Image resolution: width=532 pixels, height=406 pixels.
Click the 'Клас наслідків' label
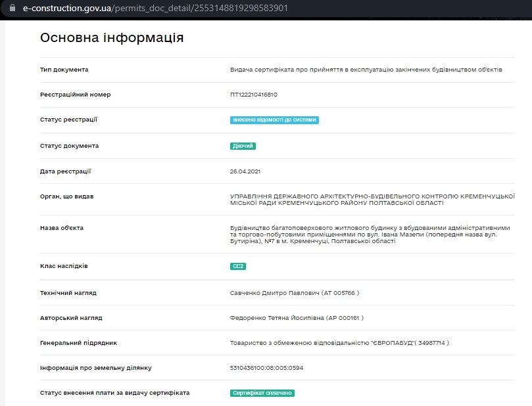click(64, 266)
